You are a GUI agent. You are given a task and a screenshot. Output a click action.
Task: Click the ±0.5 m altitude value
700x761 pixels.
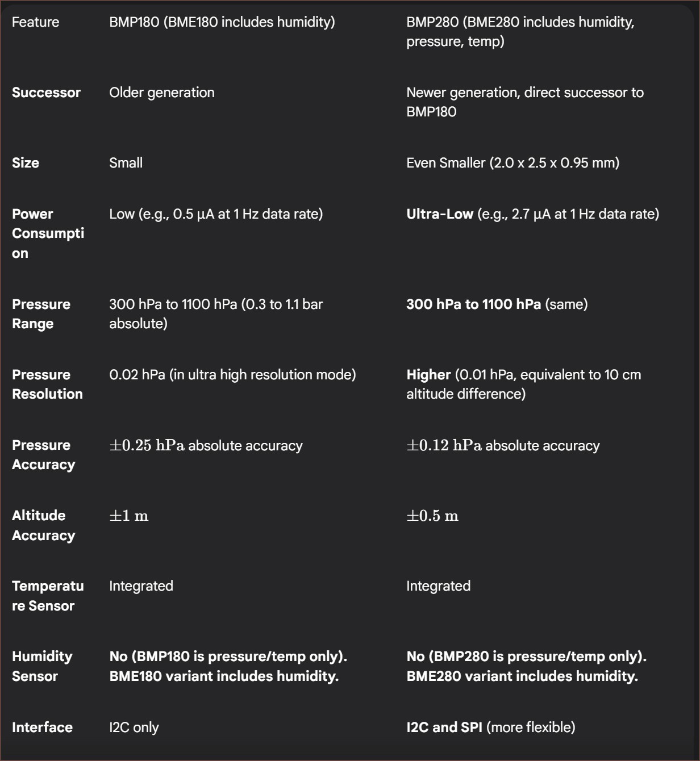pyautogui.click(x=432, y=516)
